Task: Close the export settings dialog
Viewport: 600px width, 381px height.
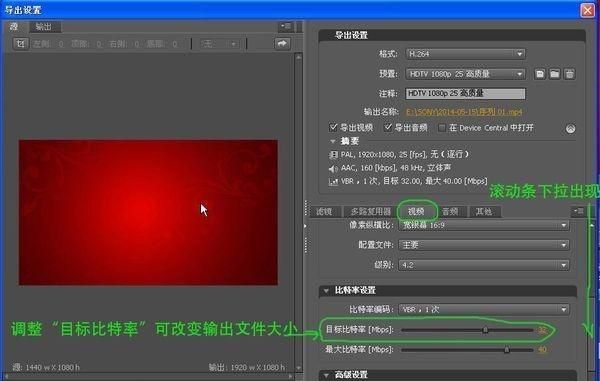Action: (587, 10)
